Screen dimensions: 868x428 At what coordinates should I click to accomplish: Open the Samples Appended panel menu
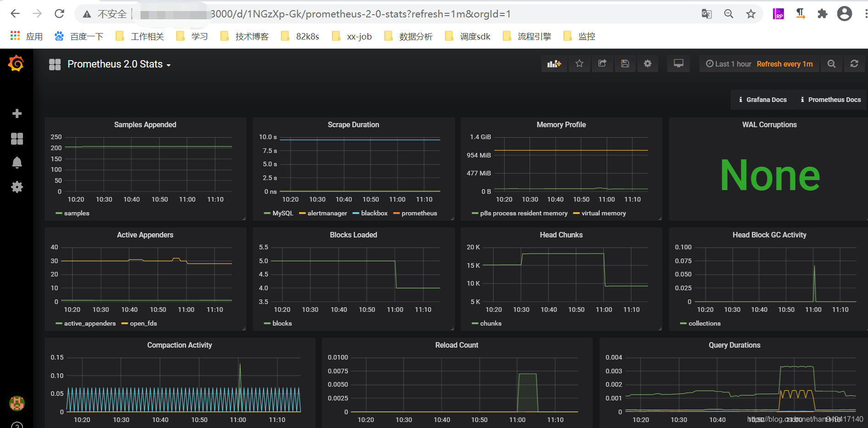pyautogui.click(x=145, y=124)
